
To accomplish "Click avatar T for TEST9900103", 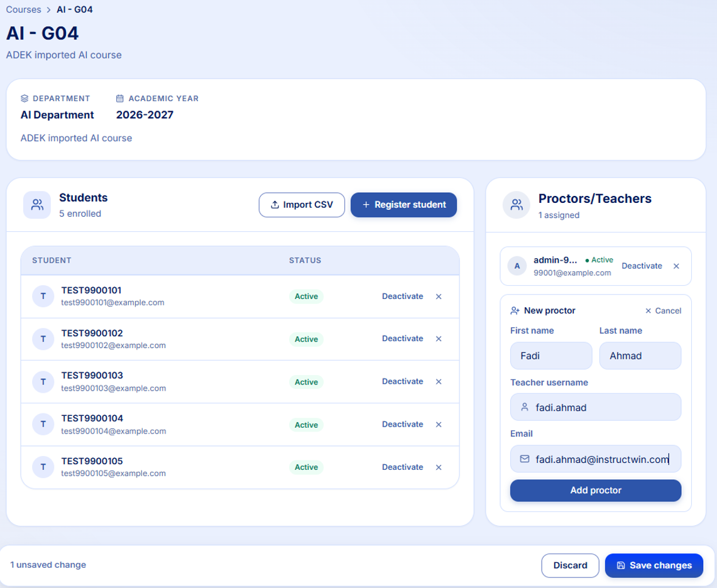I will tap(43, 382).
